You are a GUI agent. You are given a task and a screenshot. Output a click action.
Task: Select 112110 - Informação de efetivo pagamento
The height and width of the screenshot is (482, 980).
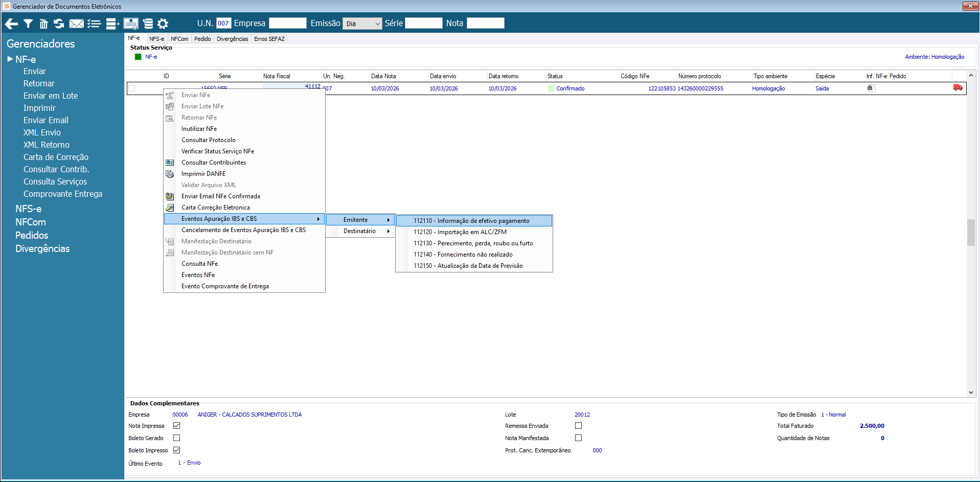(474, 221)
